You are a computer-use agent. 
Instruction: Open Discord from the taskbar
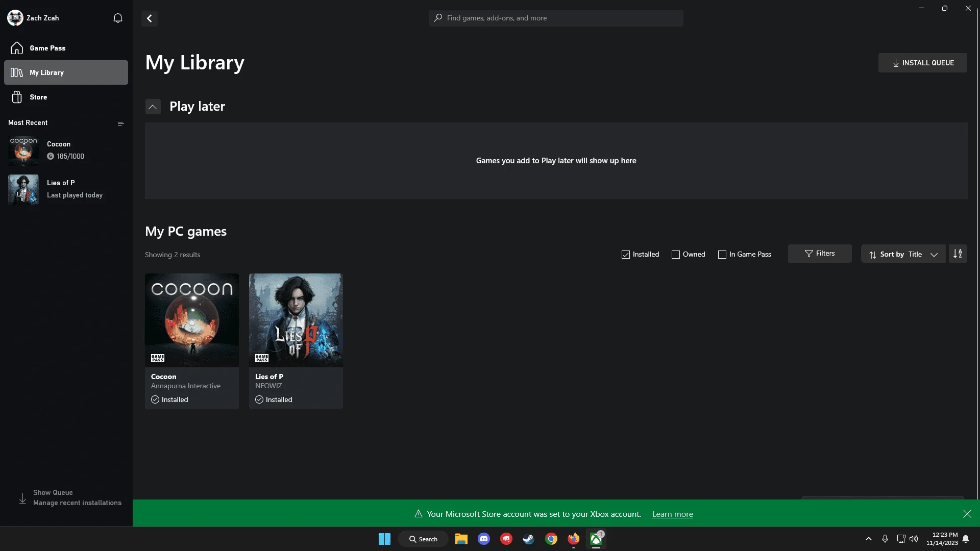coord(483,539)
